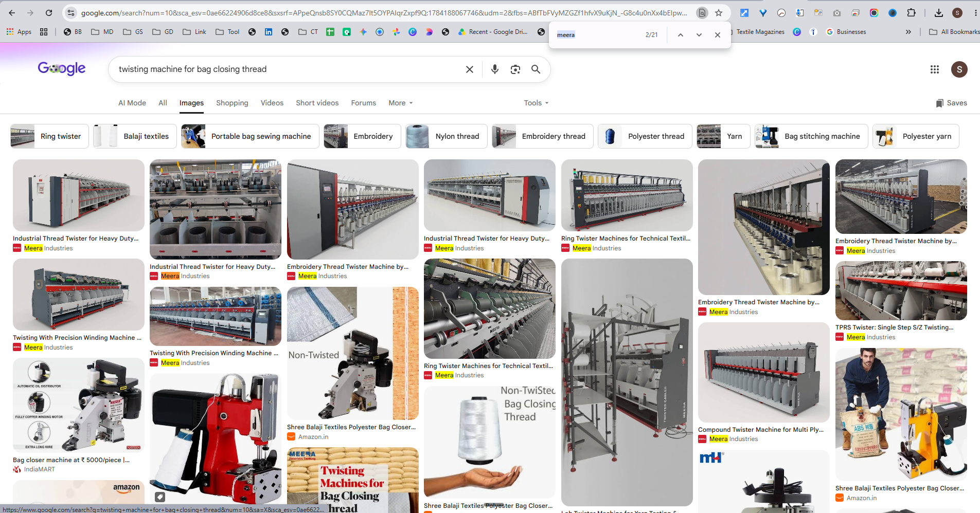The width and height of the screenshot is (980, 513).
Task: Open the Tools dropdown
Action: coord(536,103)
